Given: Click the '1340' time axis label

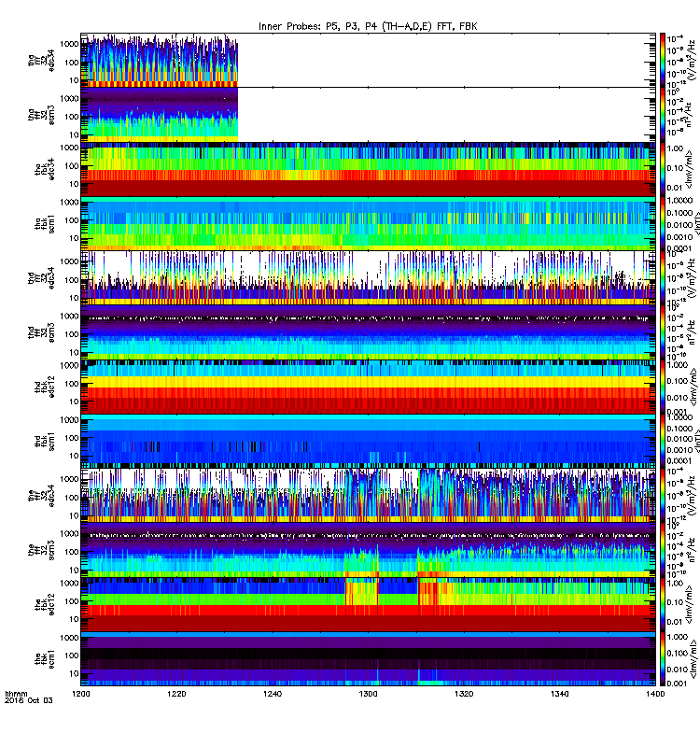Looking at the screenshot, I should (559, 694).
